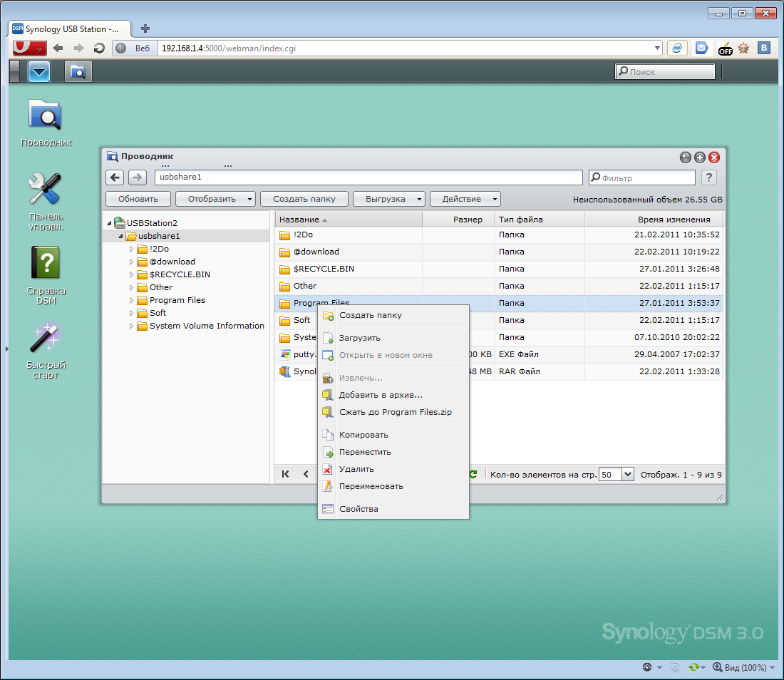Click the DSM Поиск search field
The width and height of the screenshot is (784, 680).
665,71
